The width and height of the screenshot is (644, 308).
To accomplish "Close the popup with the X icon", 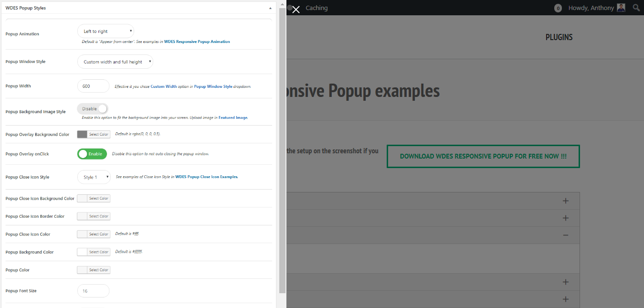I will click(x=296, y=10).
